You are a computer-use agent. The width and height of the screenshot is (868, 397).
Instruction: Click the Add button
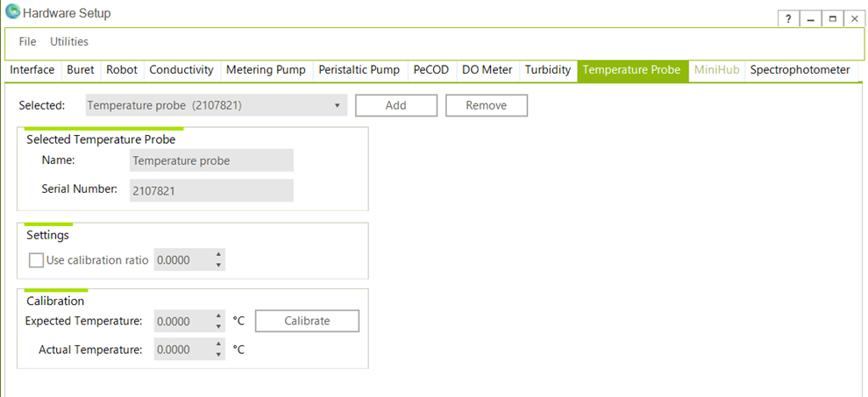(395, 106)
